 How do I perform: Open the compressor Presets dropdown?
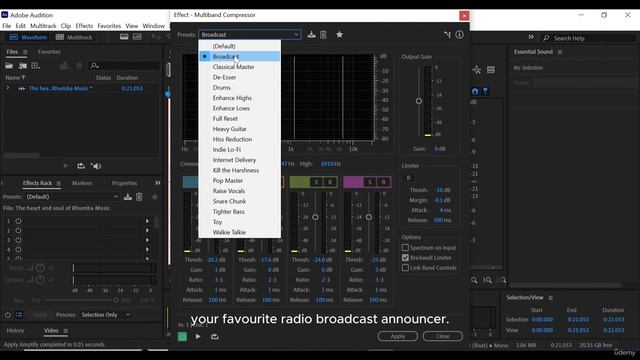click(x=250, y=35)
